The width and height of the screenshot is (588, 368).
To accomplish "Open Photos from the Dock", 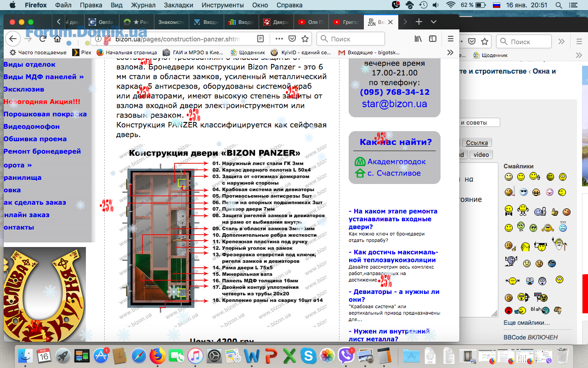I will coord(327,356).
